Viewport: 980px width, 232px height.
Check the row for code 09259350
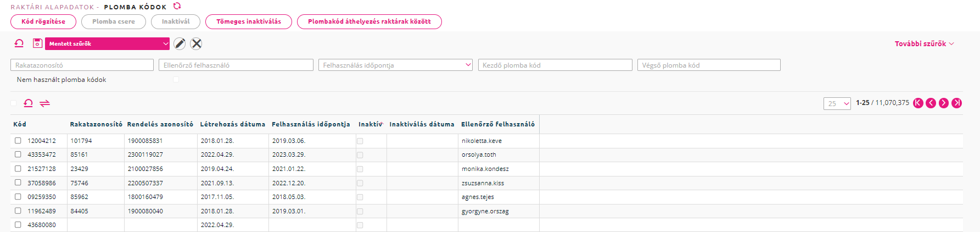(18, 197)
